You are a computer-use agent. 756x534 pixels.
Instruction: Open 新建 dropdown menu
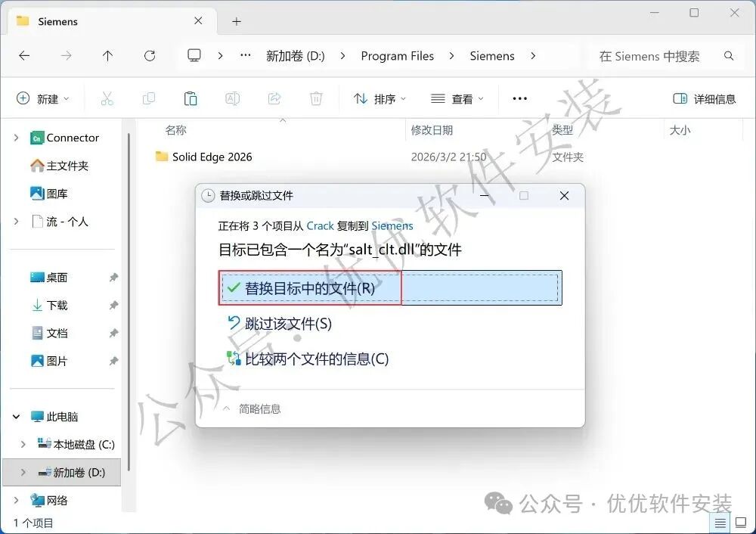(42, 99)
